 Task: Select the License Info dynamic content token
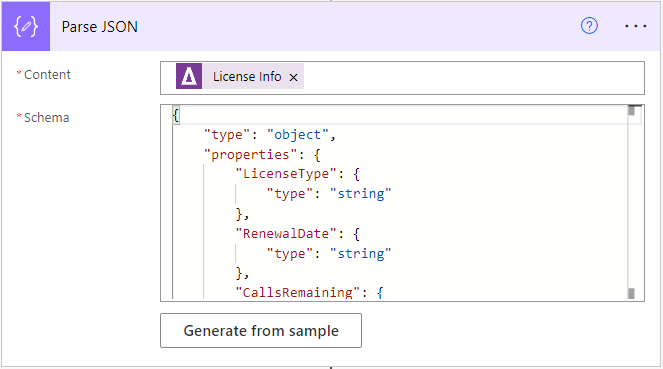pos(240,76)
